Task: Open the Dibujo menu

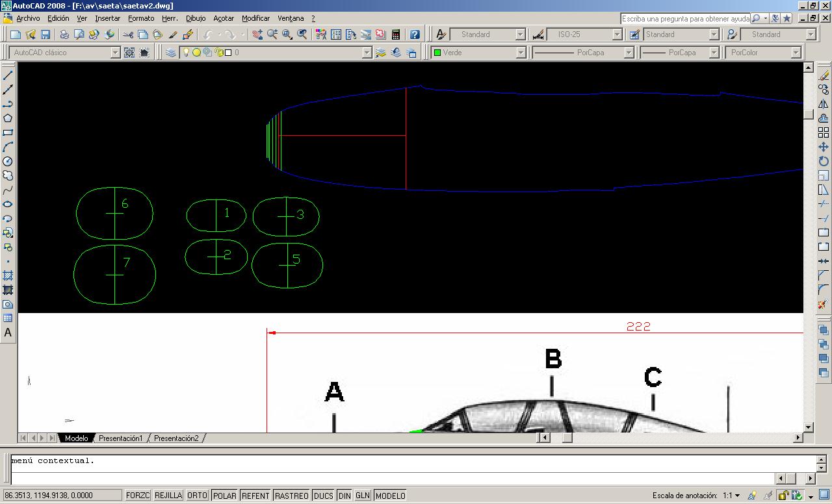Action: tap(195, 18)
